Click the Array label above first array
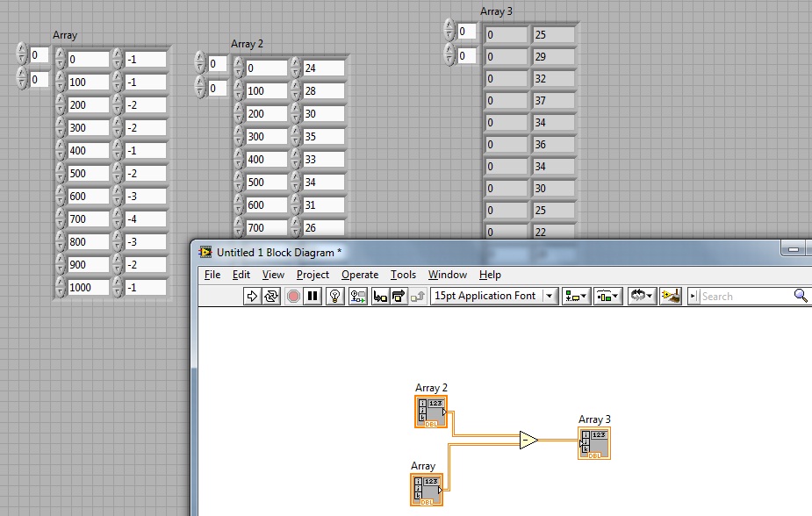Viewport: 812px width, 516px height. (x=65, y=35)
